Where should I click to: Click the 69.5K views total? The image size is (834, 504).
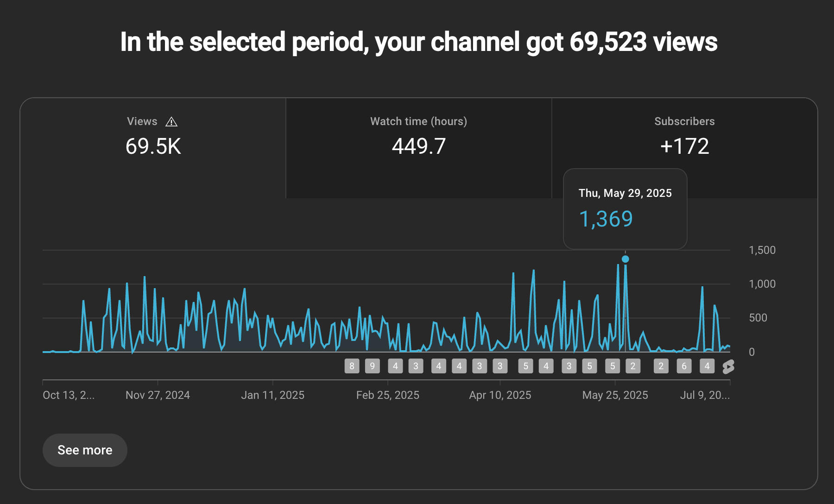pos(153,146)
